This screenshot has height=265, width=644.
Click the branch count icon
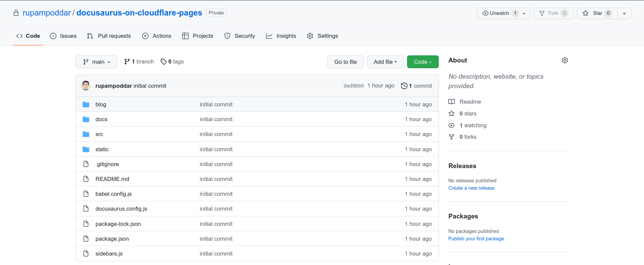127,62
